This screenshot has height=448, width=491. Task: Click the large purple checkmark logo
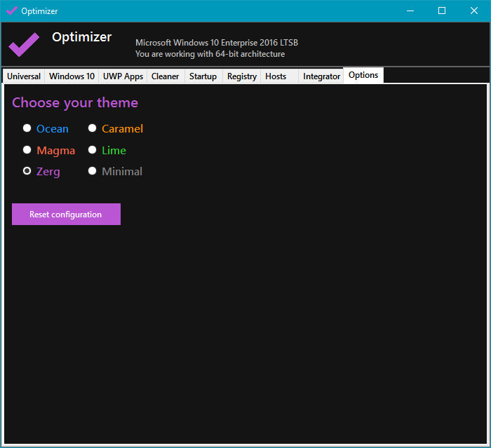coord(24,44)
